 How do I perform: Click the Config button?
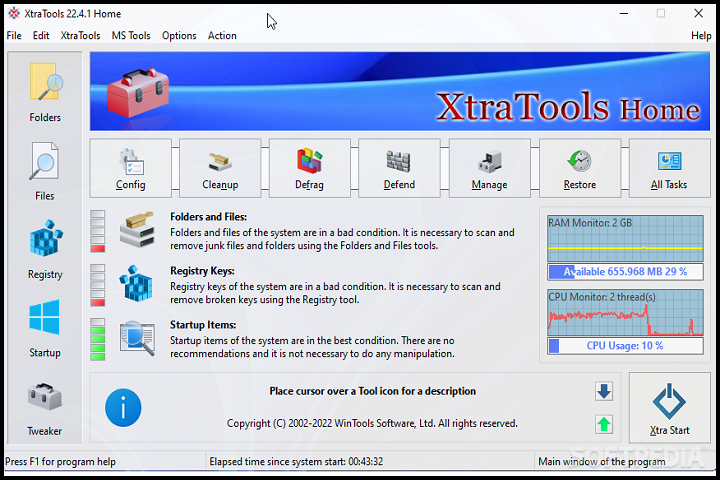tap(130, 168)
